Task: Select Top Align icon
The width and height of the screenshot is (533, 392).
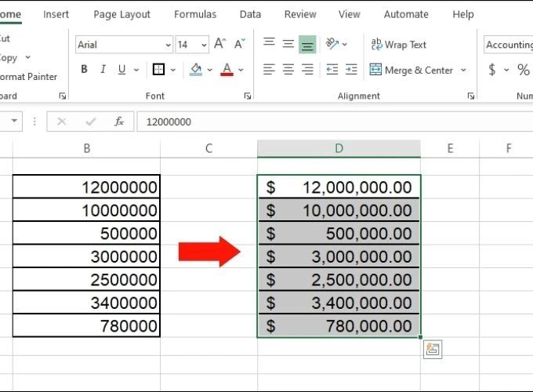Action: [269, 43]
